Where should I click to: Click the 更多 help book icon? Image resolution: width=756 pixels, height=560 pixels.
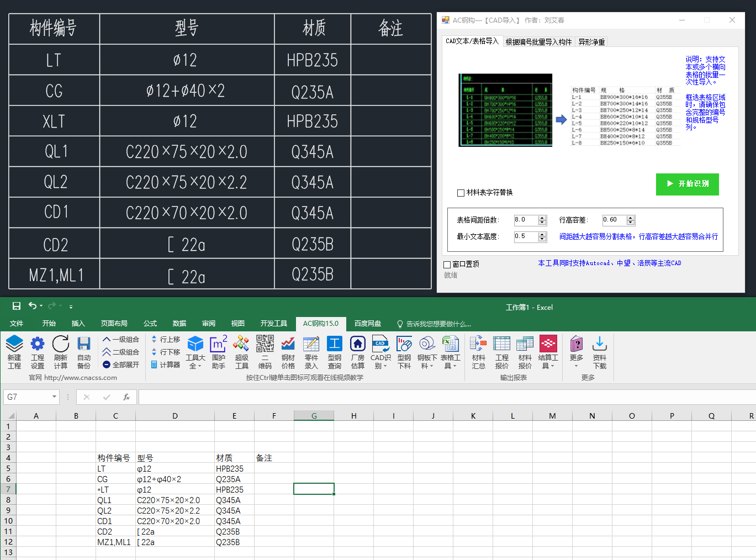pyautogui.click(x=577, y=344)
